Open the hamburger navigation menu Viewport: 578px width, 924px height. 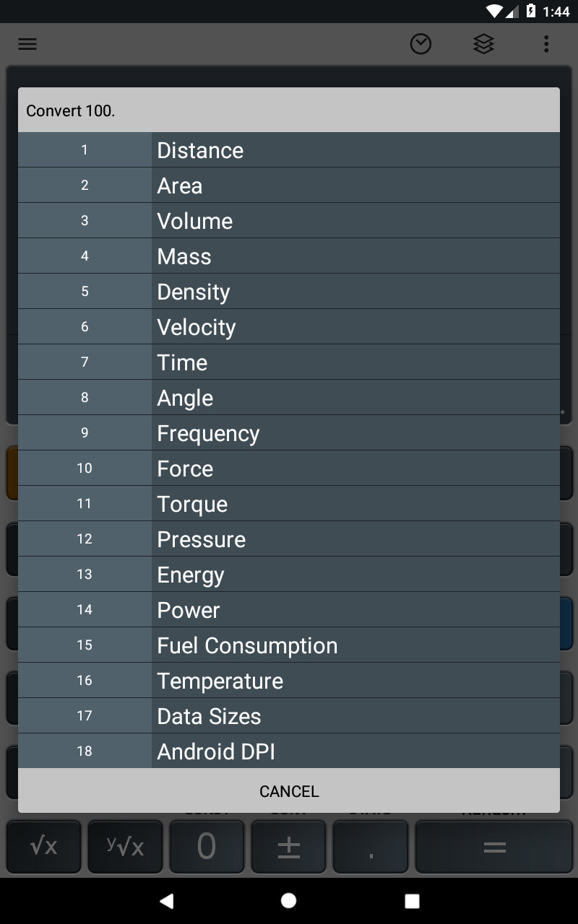tap(27, 44)
